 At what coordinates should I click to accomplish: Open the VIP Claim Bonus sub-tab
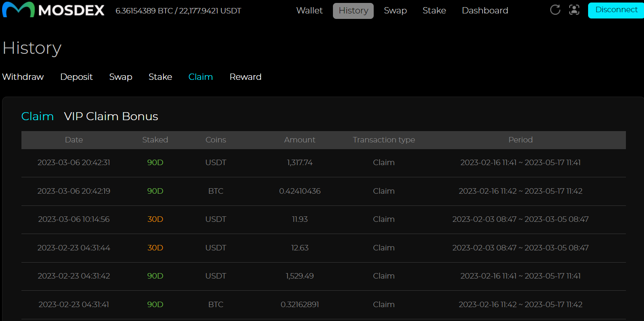pyautogui.click(x=111, y=116)
